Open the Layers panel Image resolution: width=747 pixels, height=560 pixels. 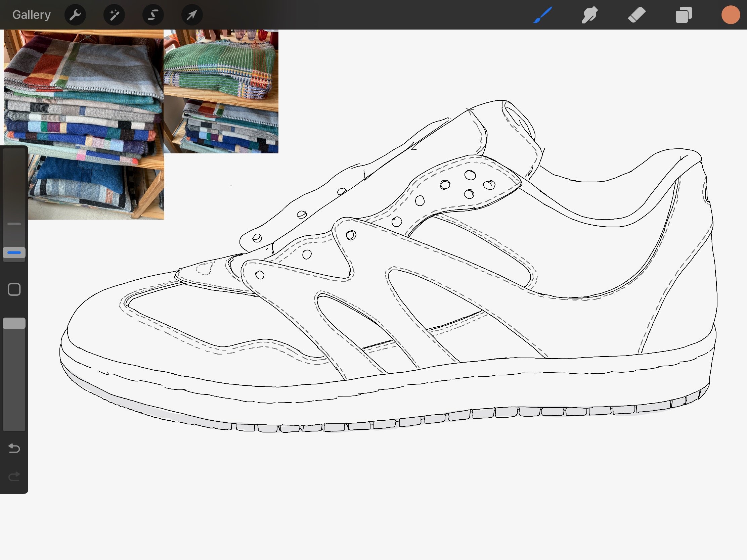(x=684, y=15)
